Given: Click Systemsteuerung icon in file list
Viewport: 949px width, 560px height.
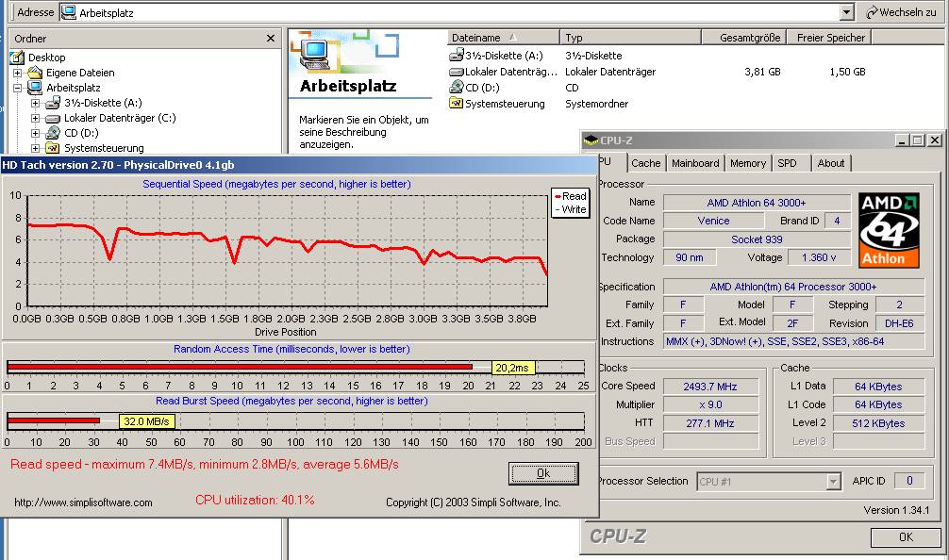Looking at the screenshot, I should coord(457,104).
